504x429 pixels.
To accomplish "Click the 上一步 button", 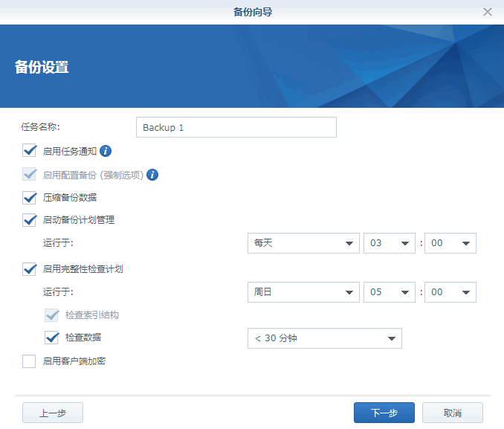I will (53, 413).
